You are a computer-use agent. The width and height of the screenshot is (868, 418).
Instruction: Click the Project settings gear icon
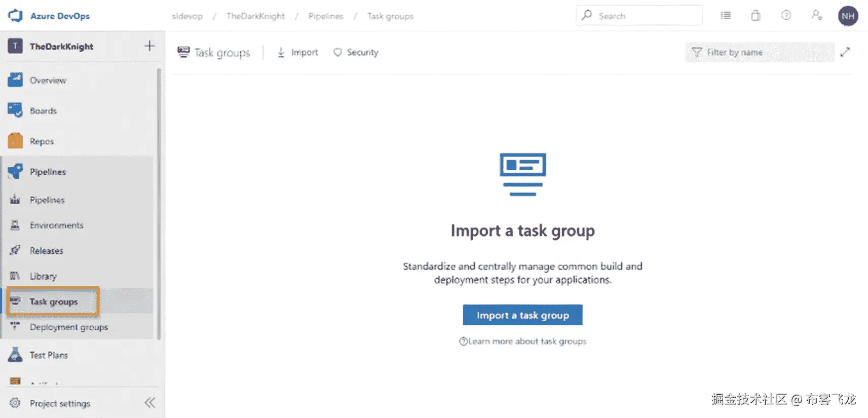click(x=15, y=403)
